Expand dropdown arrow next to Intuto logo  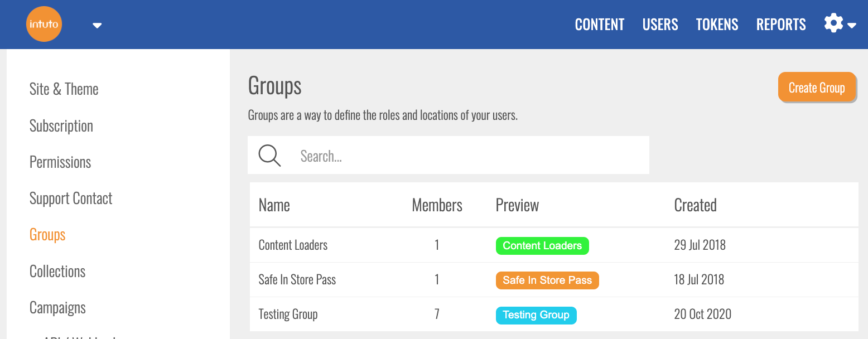pos(97,25)
